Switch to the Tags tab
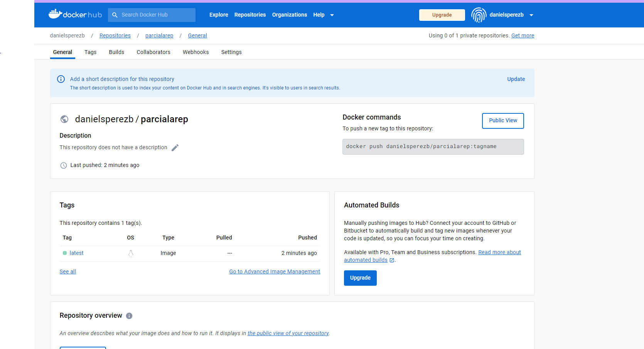The height and width of the screenshot is (349, 644). pyautogui.click(x=90, y=52)
